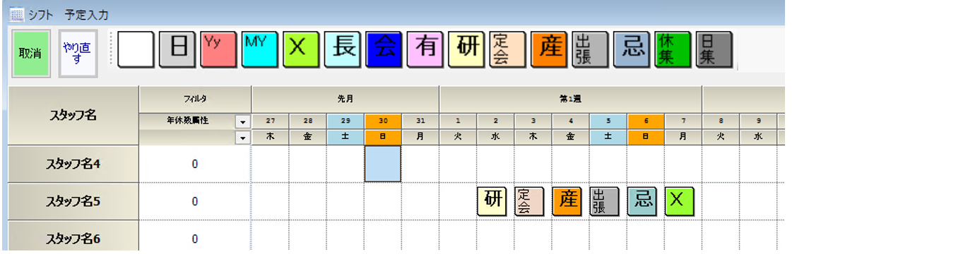
Task: Click the date 8 column header
Action: pos(721,121)
